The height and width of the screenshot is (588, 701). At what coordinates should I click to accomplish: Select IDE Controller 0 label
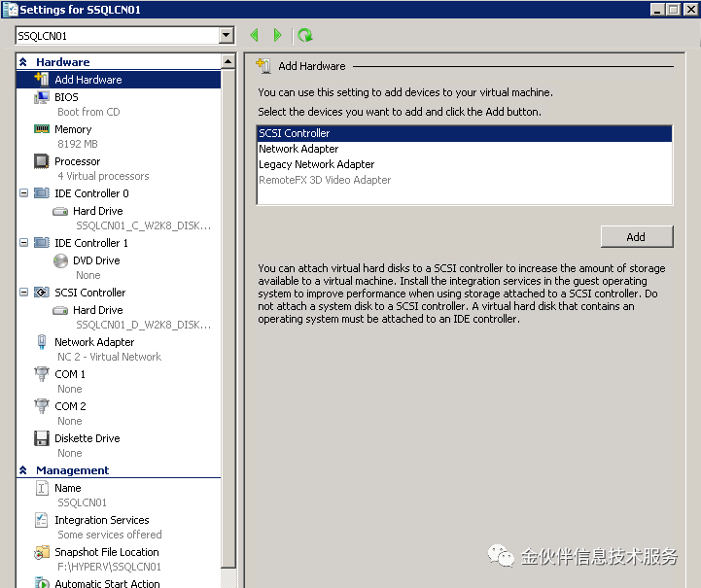(x=91, y=193)
